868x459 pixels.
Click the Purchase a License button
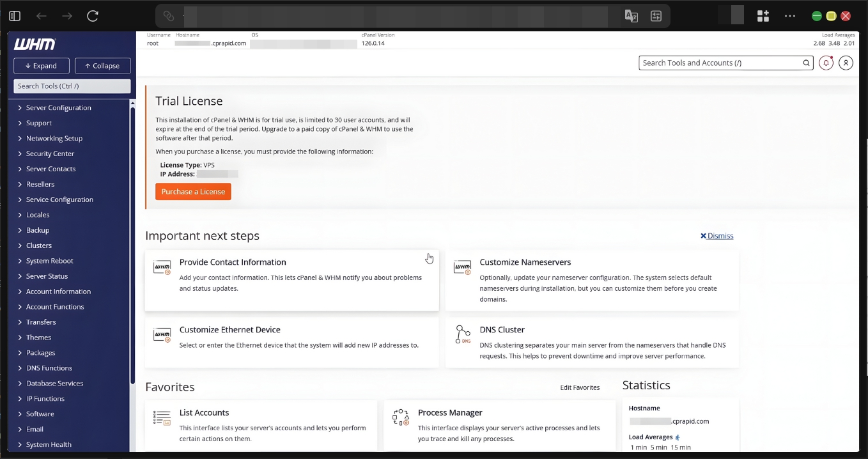[193, 191]
